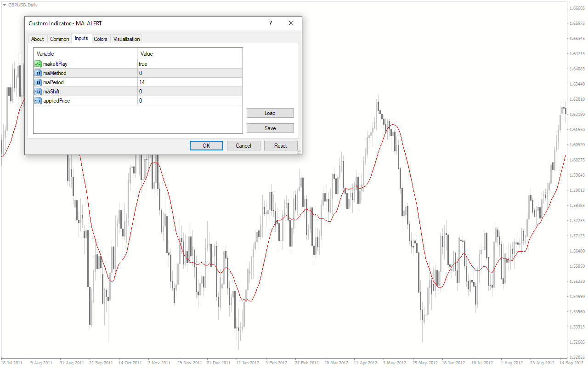588x368 pixels.
Task: Open the Colors tab
Action: (101, 39)
